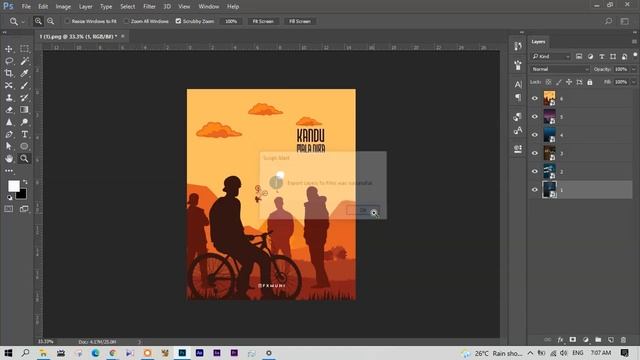Select the Rectangular Marquee tool
Image resolution: width=640 pixels, height=360 pixels.
(24, 49)
